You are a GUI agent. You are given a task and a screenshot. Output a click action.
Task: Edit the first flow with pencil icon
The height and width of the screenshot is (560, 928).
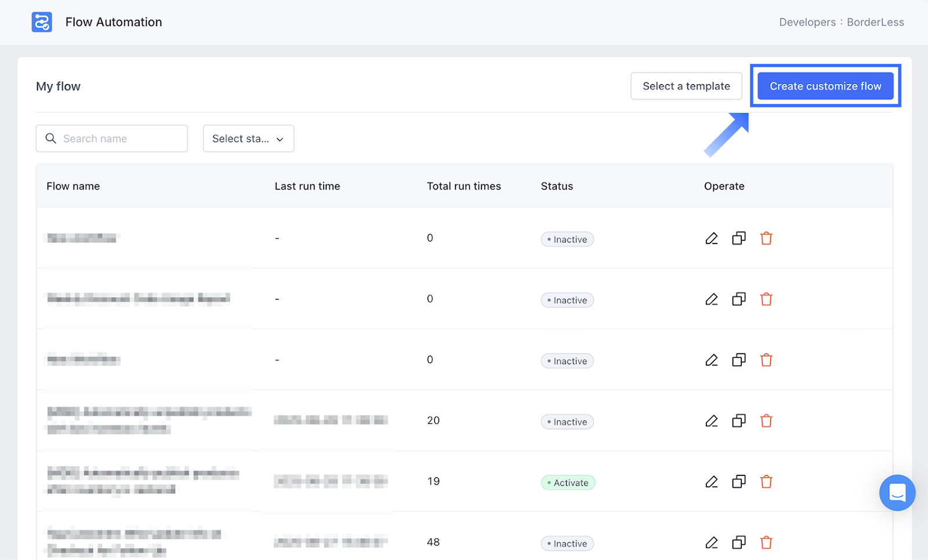pos(711,238)
